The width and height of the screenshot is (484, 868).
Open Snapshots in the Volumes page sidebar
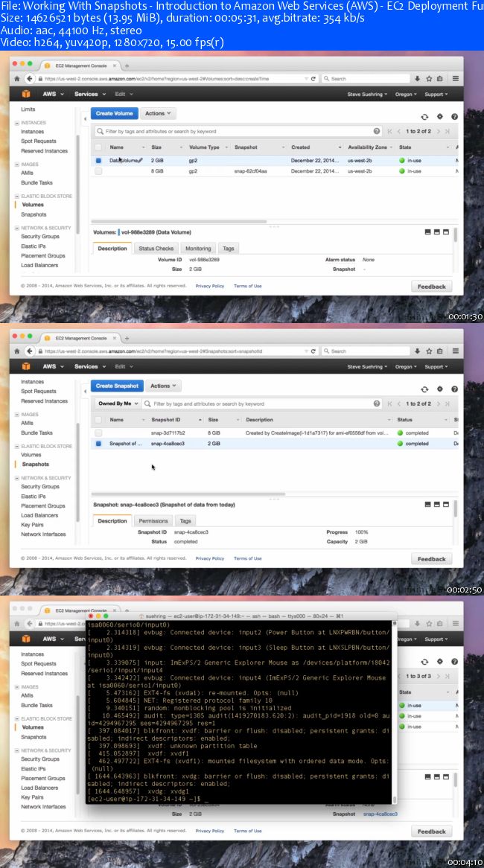[x=34, y=214]
